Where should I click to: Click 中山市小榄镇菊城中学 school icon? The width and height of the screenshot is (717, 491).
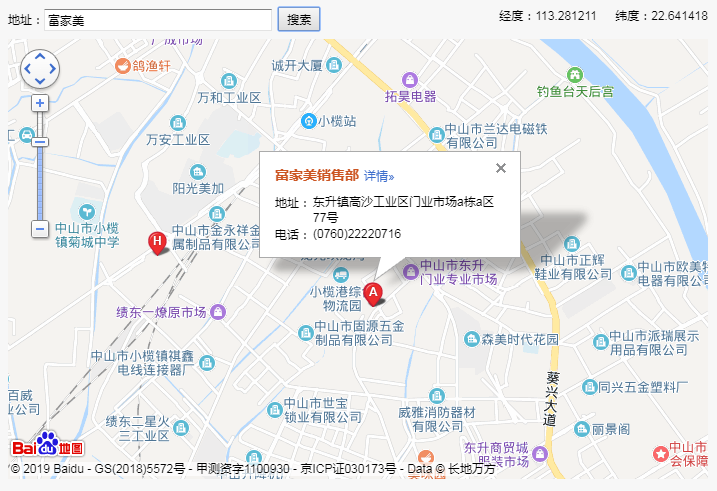[86, 212]
